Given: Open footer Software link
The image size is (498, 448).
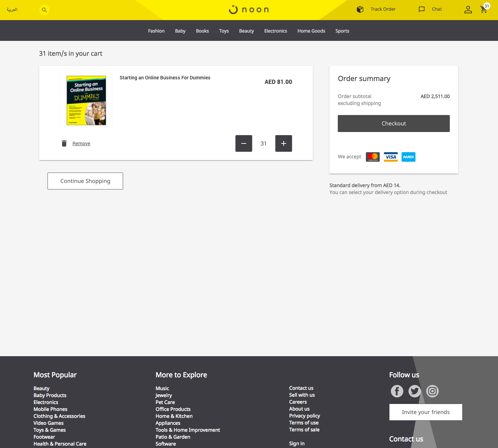Looking at the screenshot, I should click(x=166, y=444).
